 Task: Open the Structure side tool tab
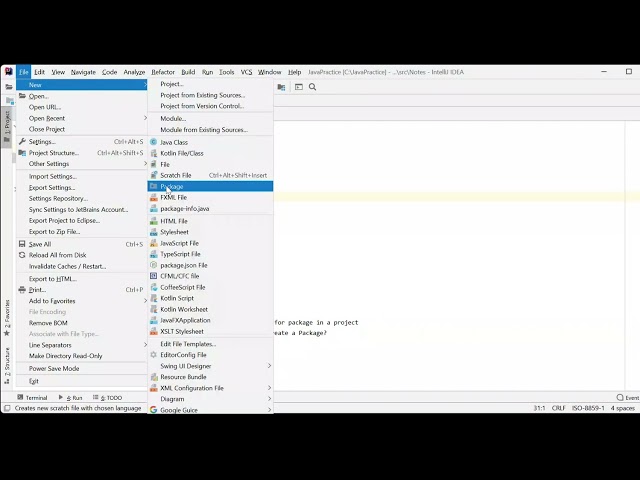(7, 365)
